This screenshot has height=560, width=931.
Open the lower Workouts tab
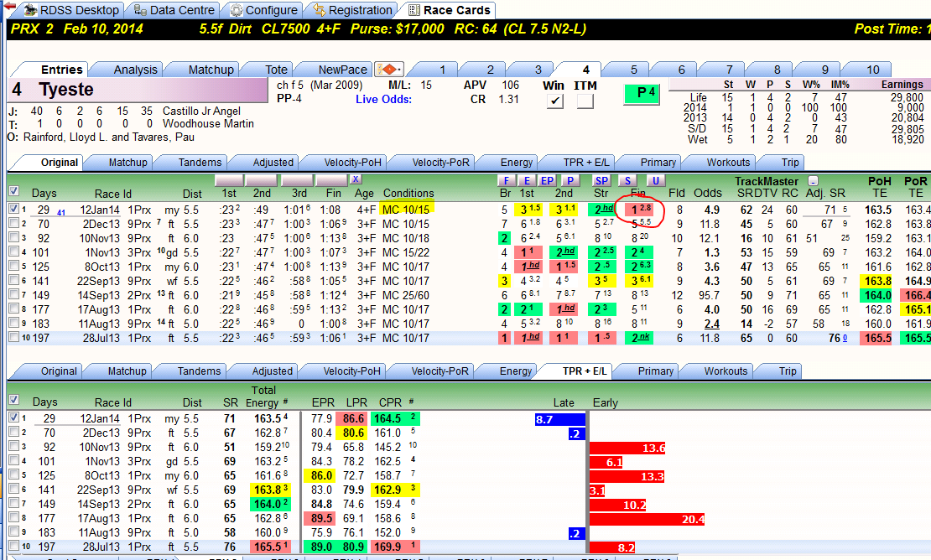[726, 371]
